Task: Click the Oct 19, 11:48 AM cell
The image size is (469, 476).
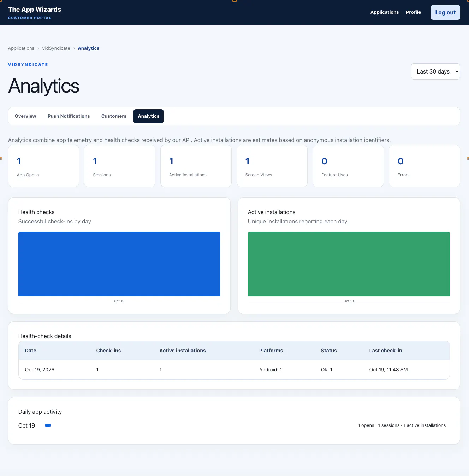Action: point(388,370)
